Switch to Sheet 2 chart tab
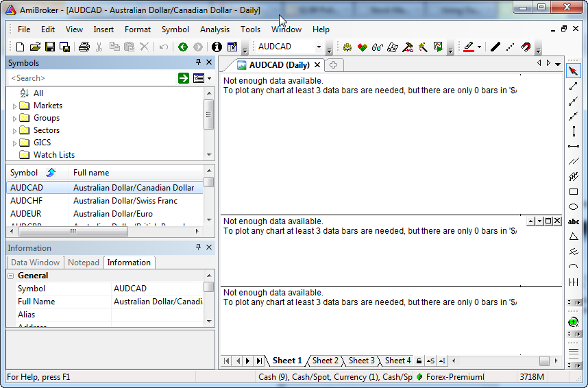Viewport: 588px width, 388px height. [325, 361]
